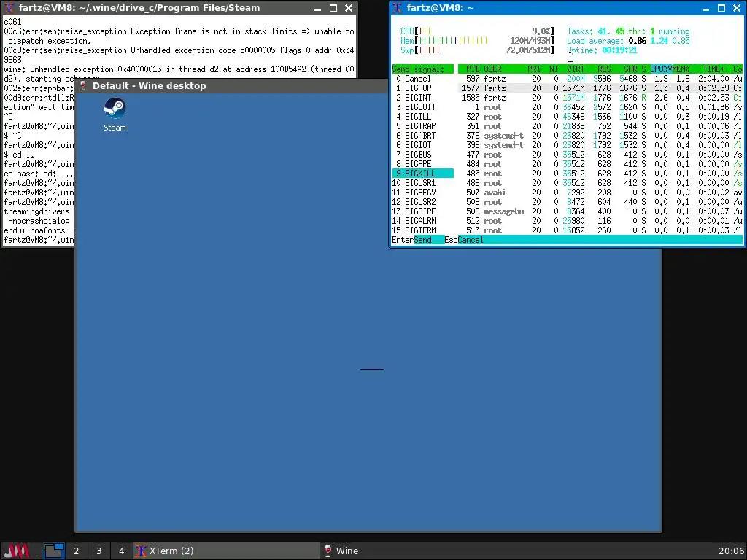The width and height of the screenshot is (747, 560).
Task: Select signal 12 SIGUSR2
Action: point(422,202)
